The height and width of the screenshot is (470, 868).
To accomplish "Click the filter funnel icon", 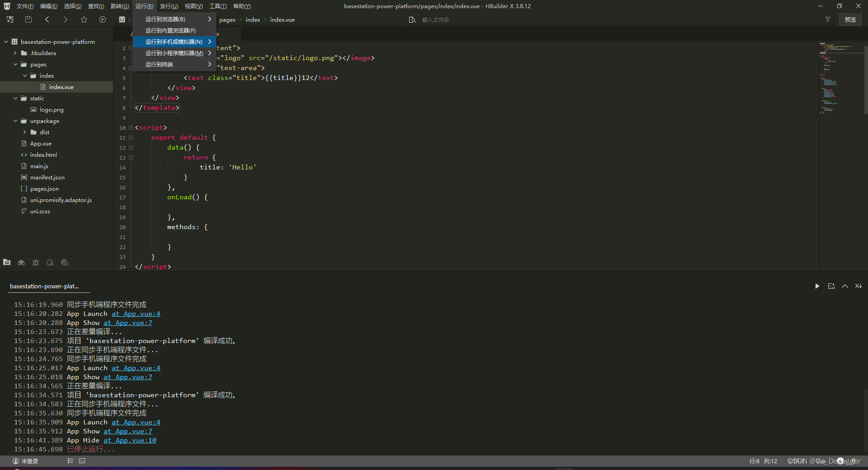I will coord(828,19).
